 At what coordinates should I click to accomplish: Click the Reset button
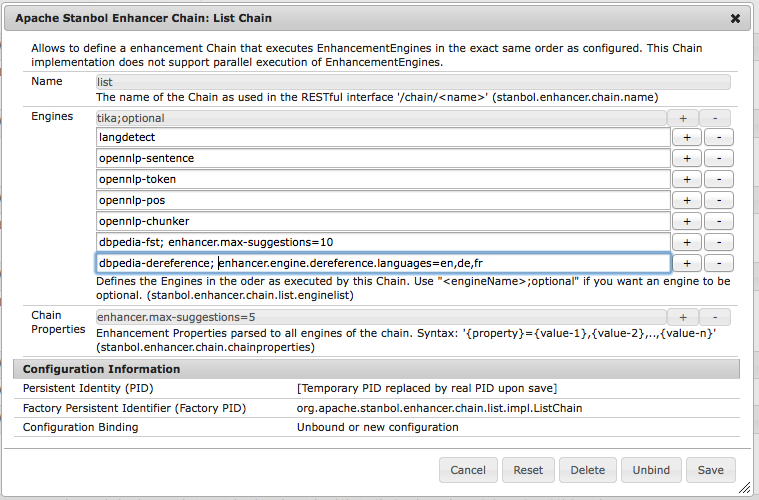tap(528, 470)
